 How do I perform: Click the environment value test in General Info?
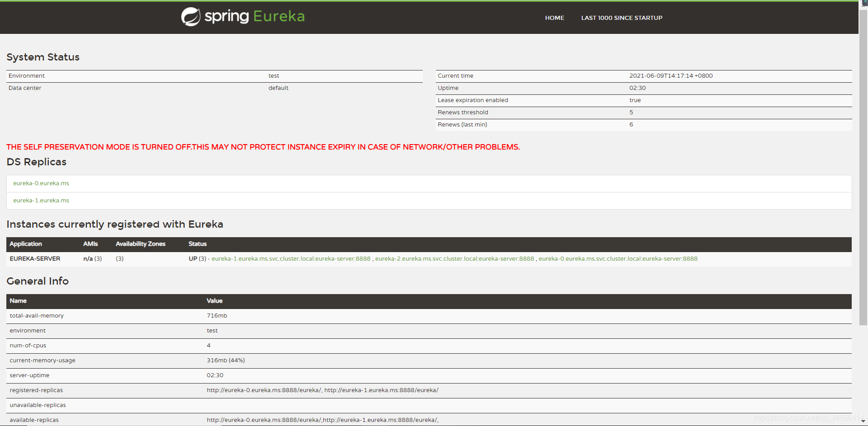click(212, 331)
